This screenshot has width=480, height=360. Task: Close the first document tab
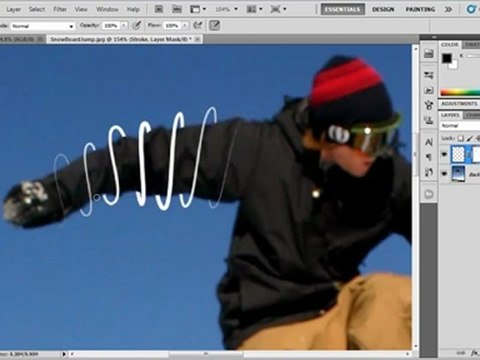click(x=40, y=39)
